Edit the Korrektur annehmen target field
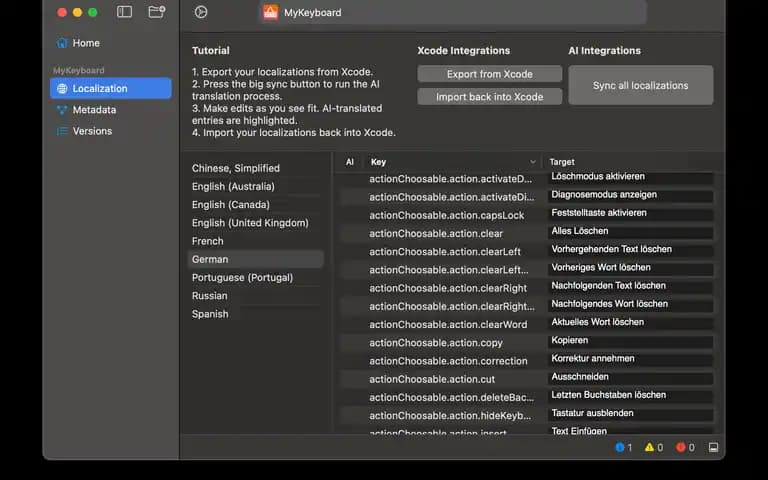 630,359
